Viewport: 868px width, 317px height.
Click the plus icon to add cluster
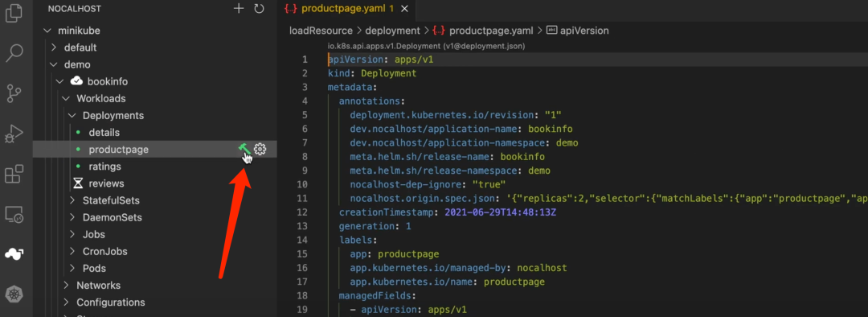239,8
